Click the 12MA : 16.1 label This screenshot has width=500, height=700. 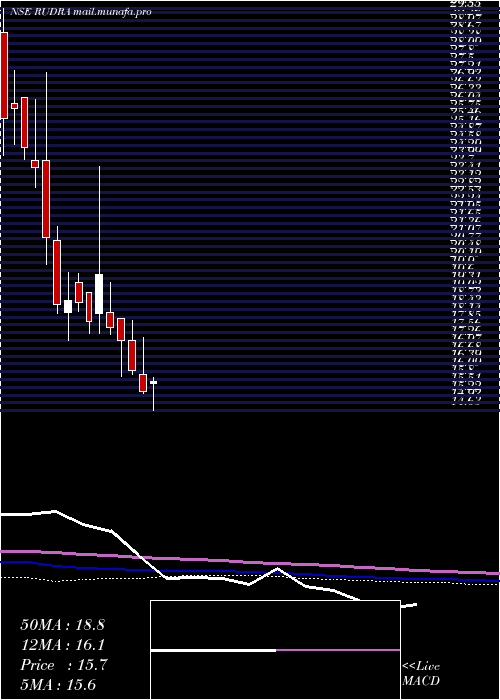click(x=62, y=645)
